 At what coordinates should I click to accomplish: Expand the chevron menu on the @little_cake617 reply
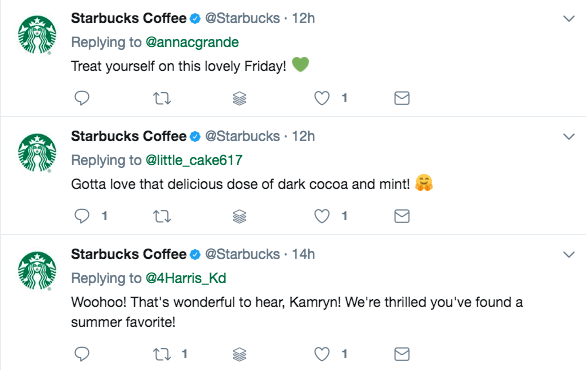tap(569, 136)
